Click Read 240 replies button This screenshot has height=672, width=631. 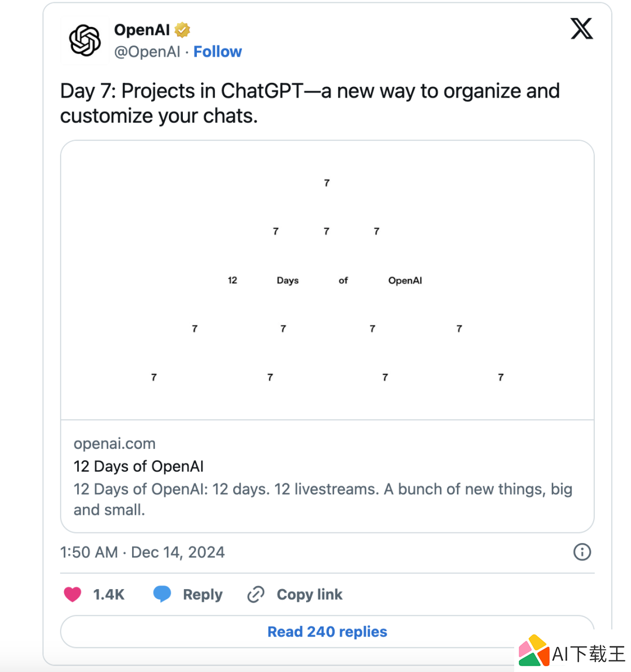click(x=327, y=632)
